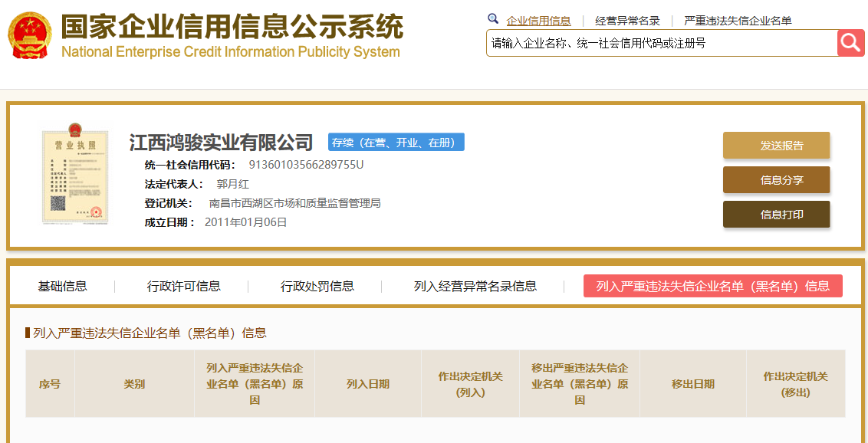The height and width of the screenshot is (443, 868).
Task: Click the small search icon beside 企业信用信息
Action: [493, 19]
